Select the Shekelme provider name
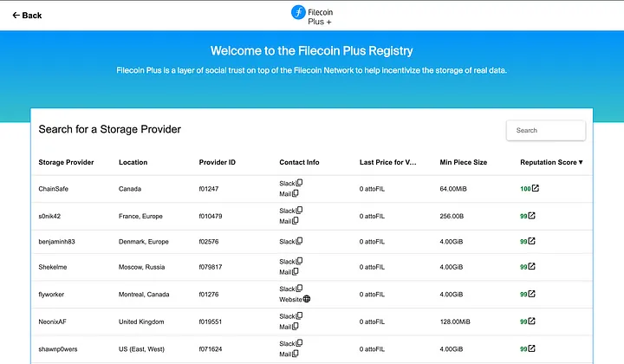This screenshot has width=624, height=364. coord(53,267)
